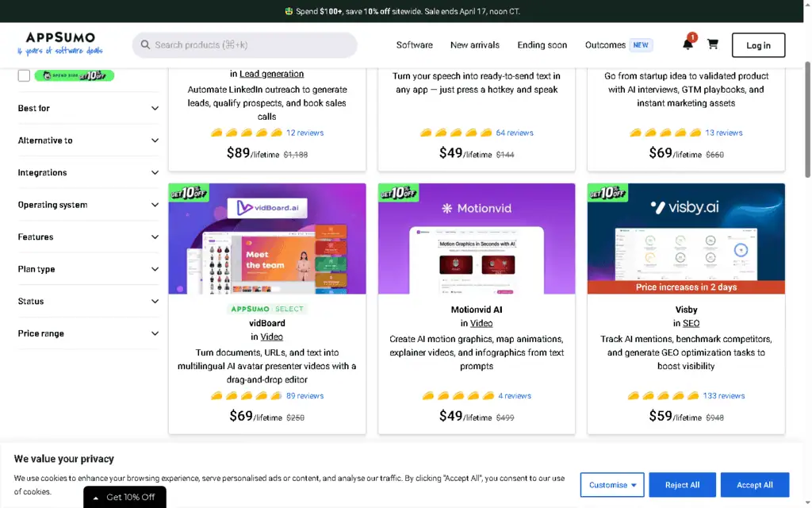Click the Search products field
Screen dimensions: 812x508
click(x=244, y=45)
